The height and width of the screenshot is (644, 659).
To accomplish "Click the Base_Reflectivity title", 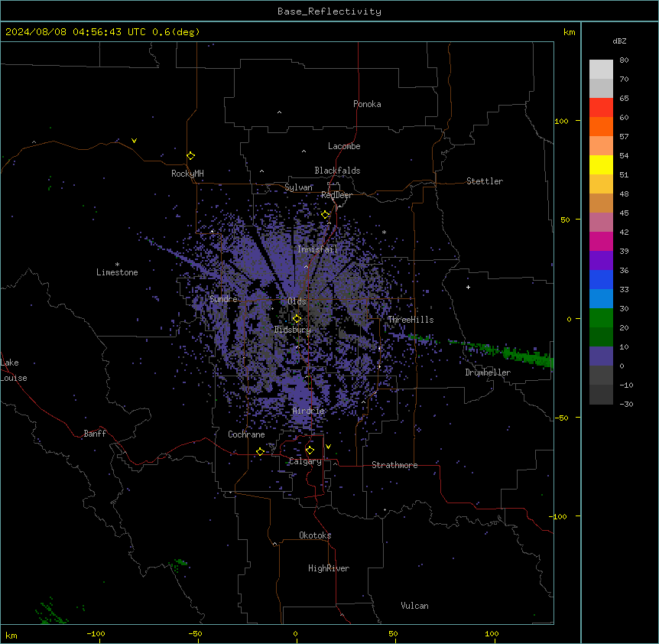I will 329,11.
